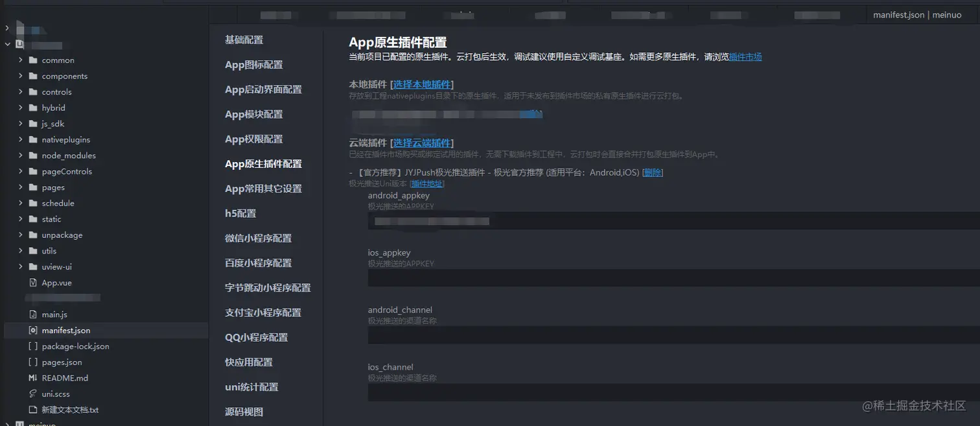
Task: Click the components folder icon
Action: [33, 76]
